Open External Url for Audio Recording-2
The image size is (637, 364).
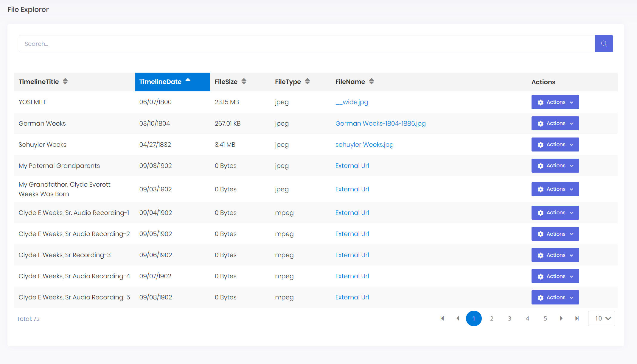click(x=352, y=234)
